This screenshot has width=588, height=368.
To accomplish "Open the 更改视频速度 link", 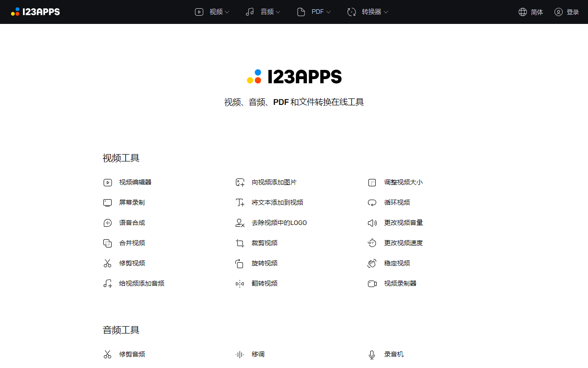I will click(x=403, y=243).
